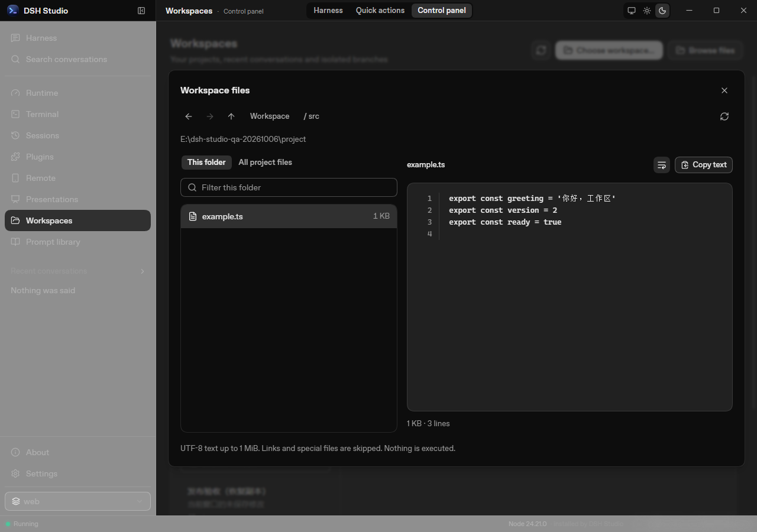
Task: Open the Harness tab in the top bar
Action: (328, 11)
